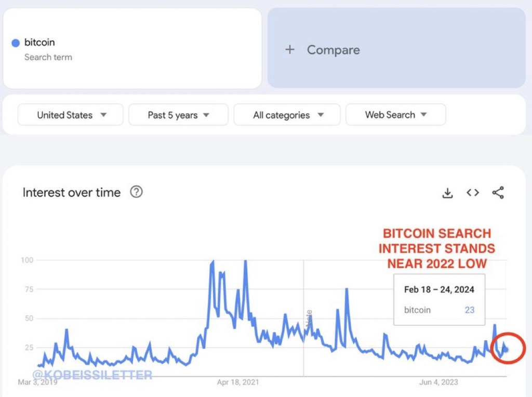This screenshot has height=397, width=532.
Task: Click the embed code icon
Action: click(472, 193)
